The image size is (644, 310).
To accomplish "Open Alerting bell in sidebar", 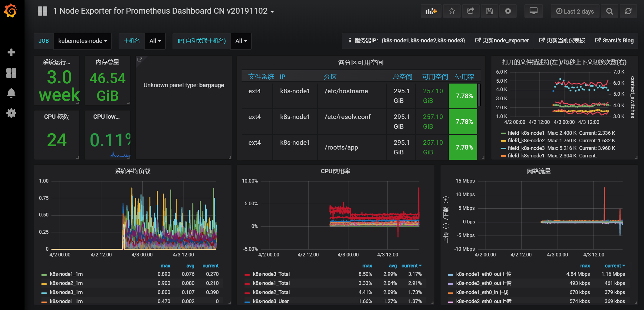I will pos(11,93).
